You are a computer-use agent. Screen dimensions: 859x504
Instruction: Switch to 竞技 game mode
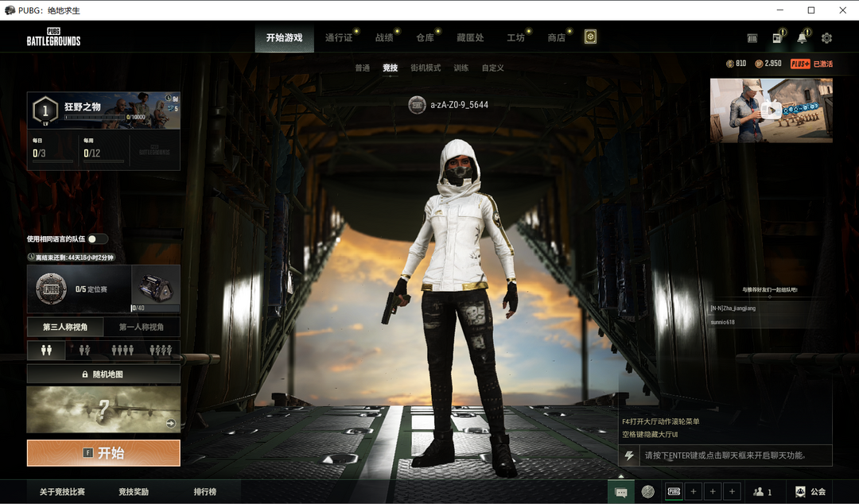390,68
